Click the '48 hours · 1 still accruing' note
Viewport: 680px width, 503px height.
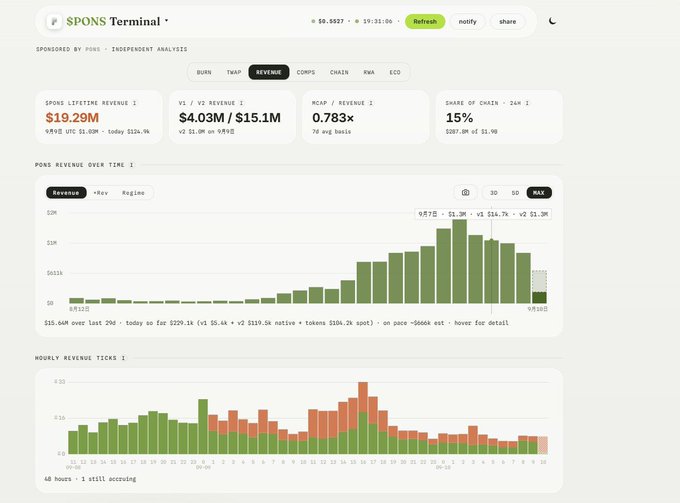click(90, 479)
